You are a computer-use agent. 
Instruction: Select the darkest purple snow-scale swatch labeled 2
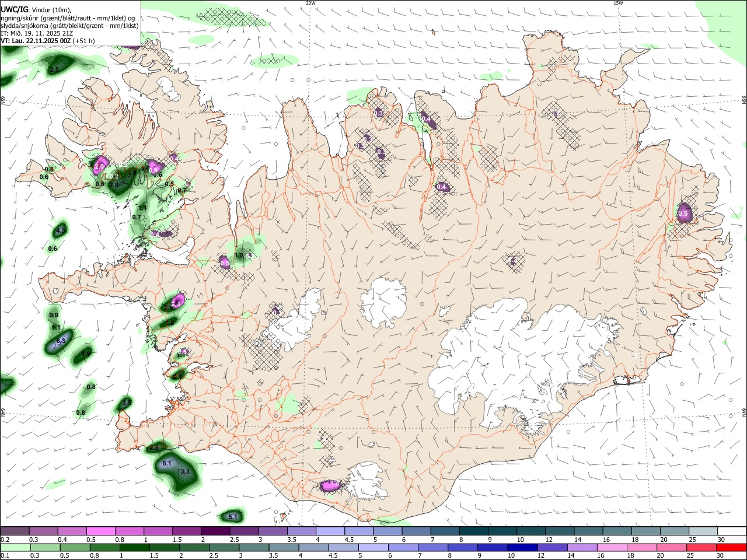[215, 531]
